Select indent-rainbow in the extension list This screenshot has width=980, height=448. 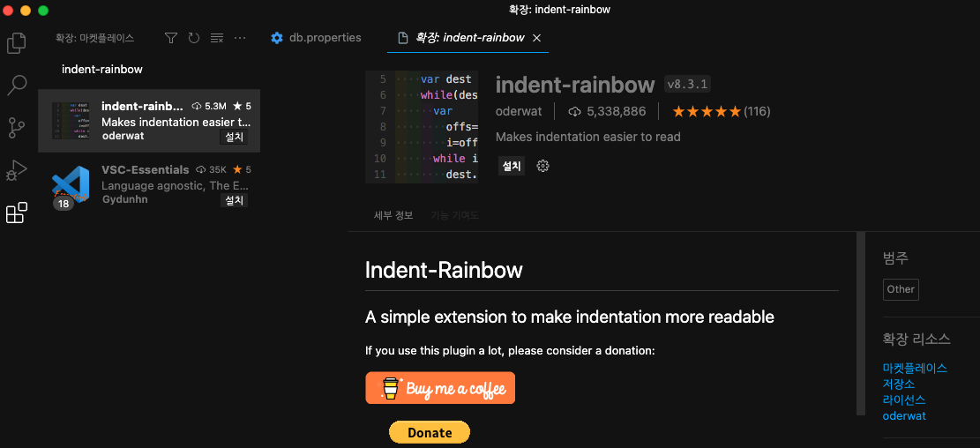149,121
